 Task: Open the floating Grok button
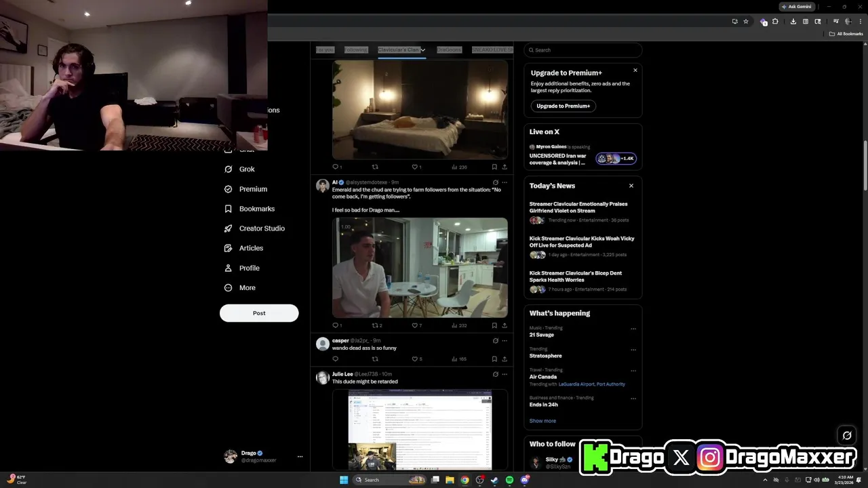[847, 436]
